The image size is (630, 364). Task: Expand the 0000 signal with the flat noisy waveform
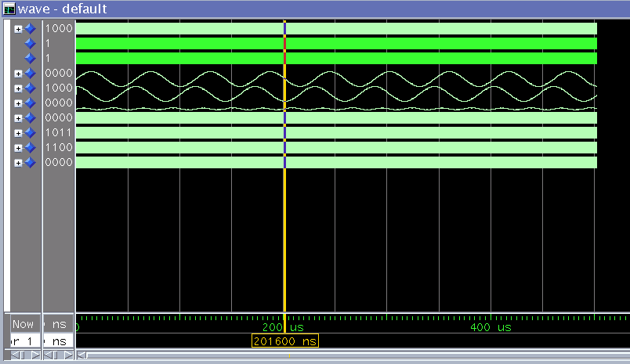pos(18,103)
